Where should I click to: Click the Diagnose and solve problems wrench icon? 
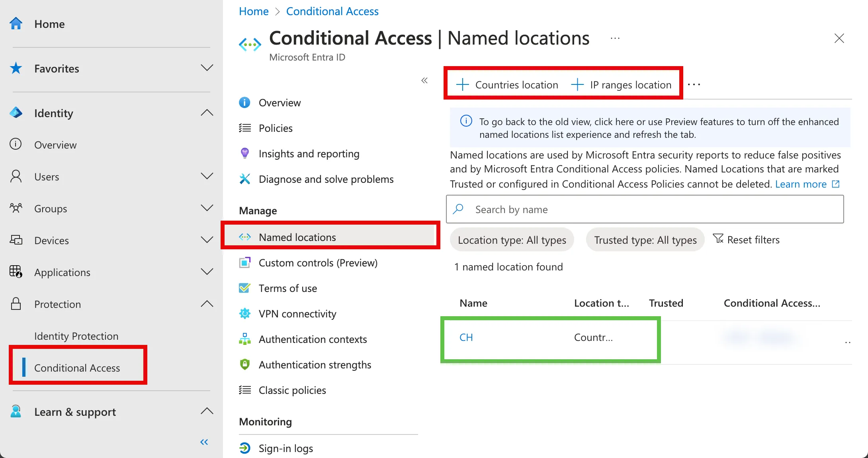click(x=245, y=179)
